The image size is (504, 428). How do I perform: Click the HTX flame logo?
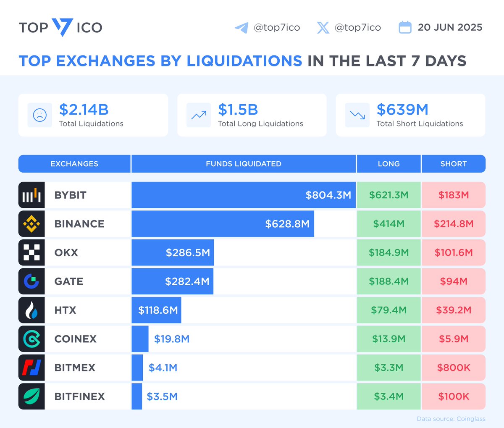(x=31, y=310)
